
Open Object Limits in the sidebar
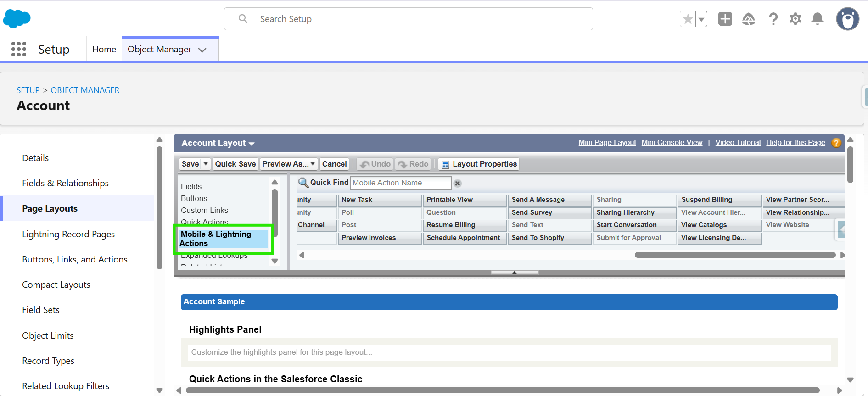click(48, 335)
